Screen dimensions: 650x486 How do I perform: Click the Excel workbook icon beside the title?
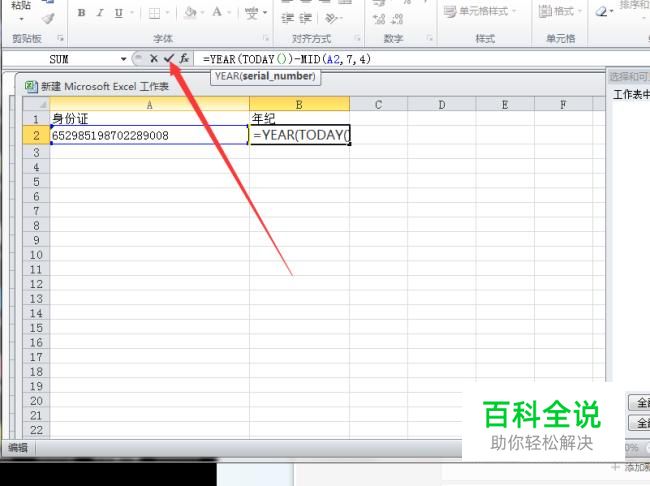[31, 87]
